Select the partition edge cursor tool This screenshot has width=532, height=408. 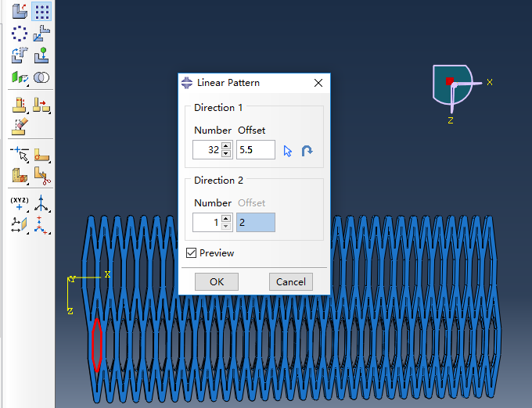[x=20, y=155]
